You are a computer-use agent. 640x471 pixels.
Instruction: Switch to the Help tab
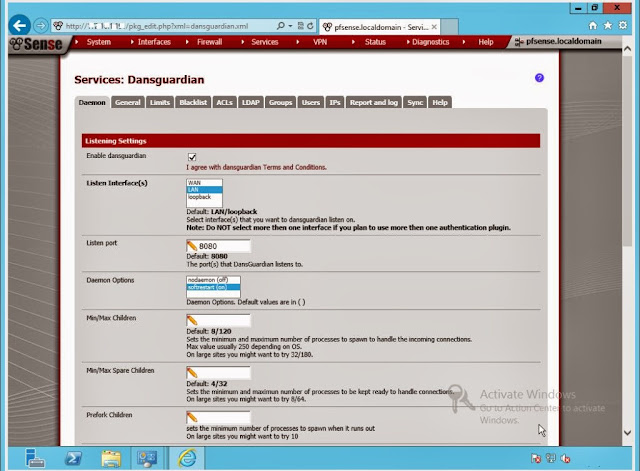pyautogui.click(x=440, y=102)
